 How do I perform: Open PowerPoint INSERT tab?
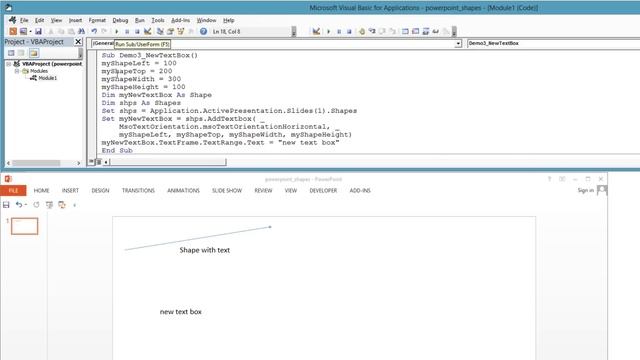70,191
